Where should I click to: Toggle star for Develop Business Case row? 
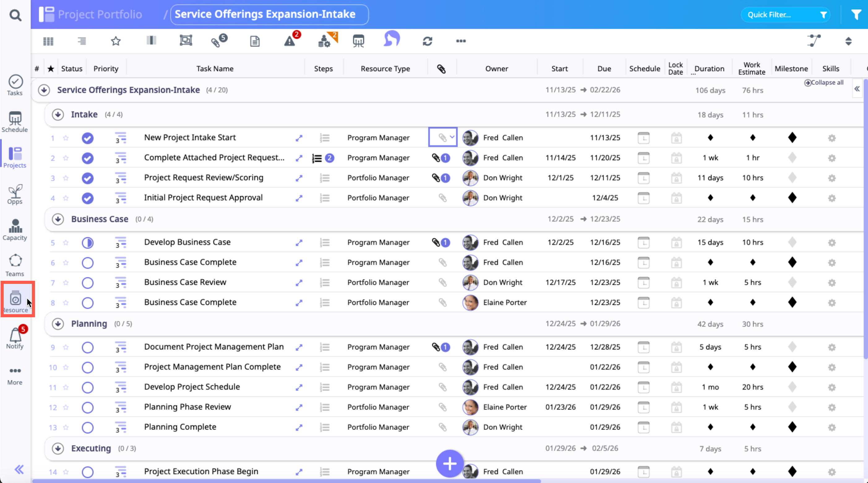(66, 242)
